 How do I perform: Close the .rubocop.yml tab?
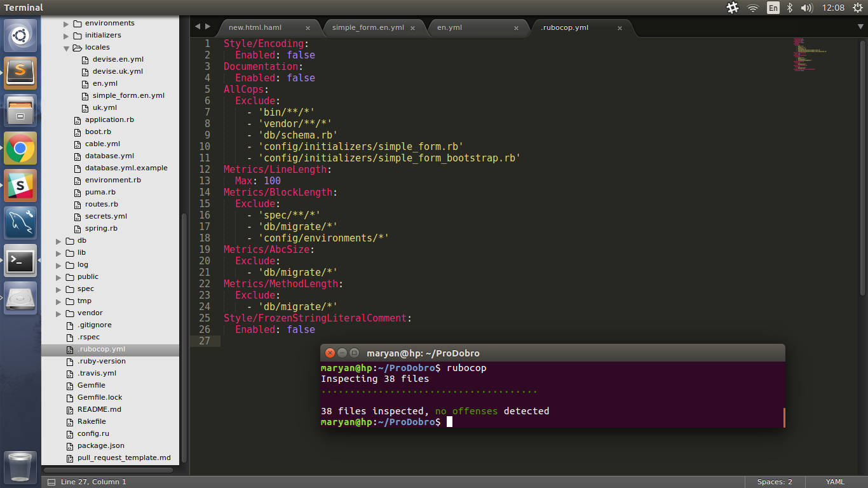point(620,28)
